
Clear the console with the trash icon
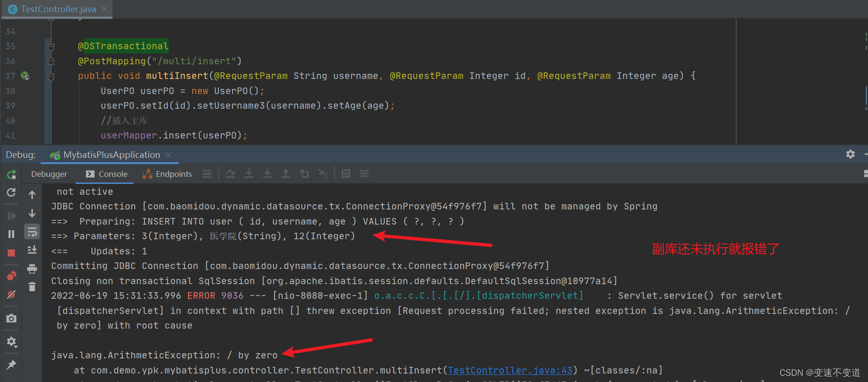pyautogui.click(x=32, y=286)
